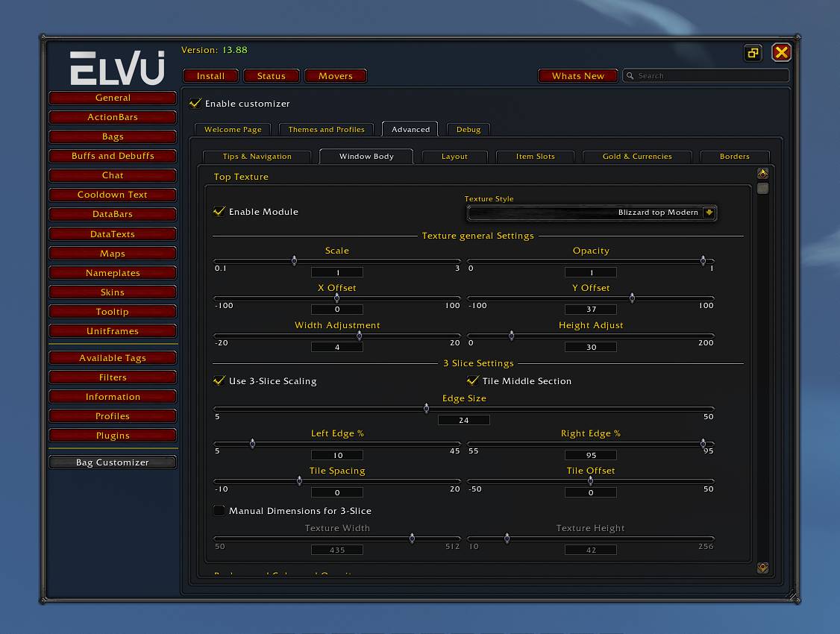
Task: Open the Texture Style dropdown
Action: click(x=592, y=213)
